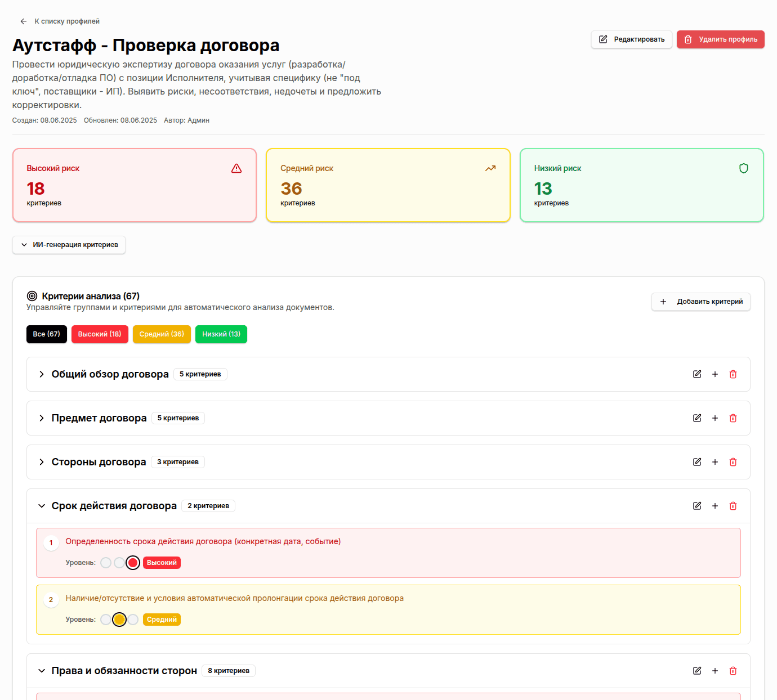Click the '8 критериев' badge of 'Права и обязанности сторон'
Viewport: 777px width, 700px height.
[x=229, y=671]
